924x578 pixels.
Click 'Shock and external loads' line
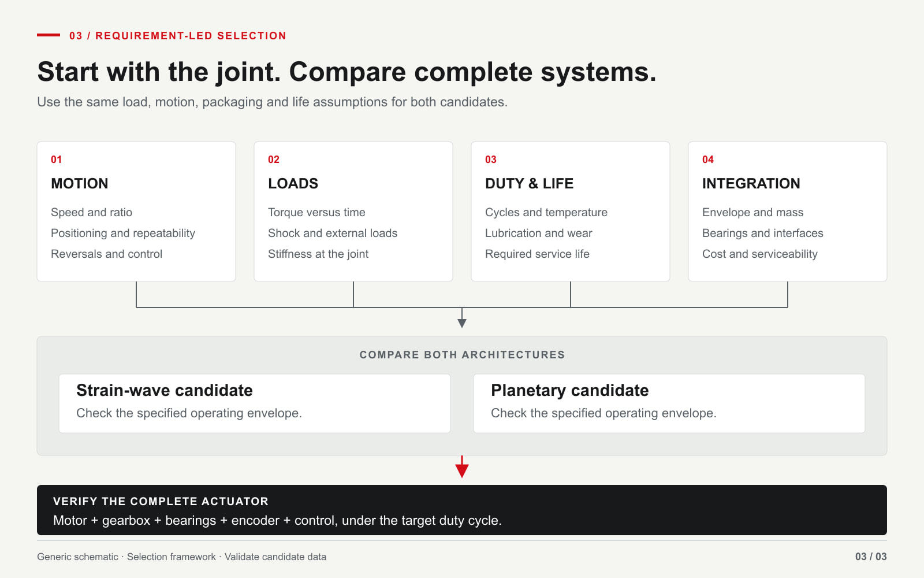coord(333,233)
